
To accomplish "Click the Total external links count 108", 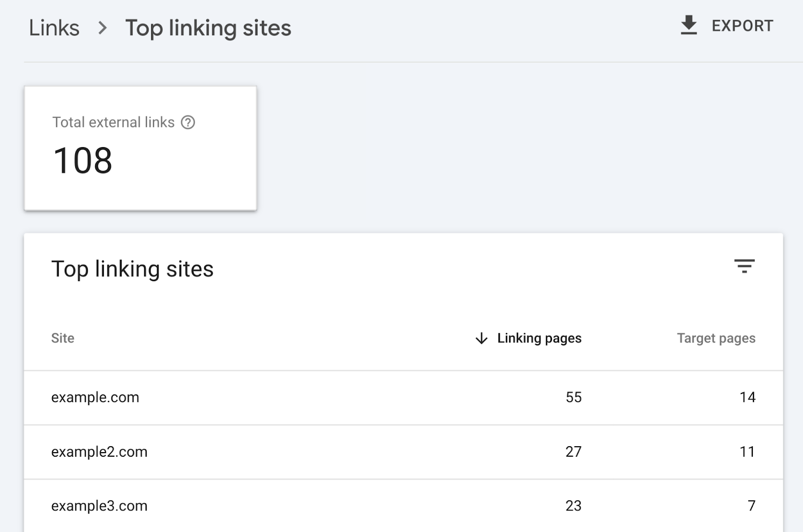I will tap(83, 160).
